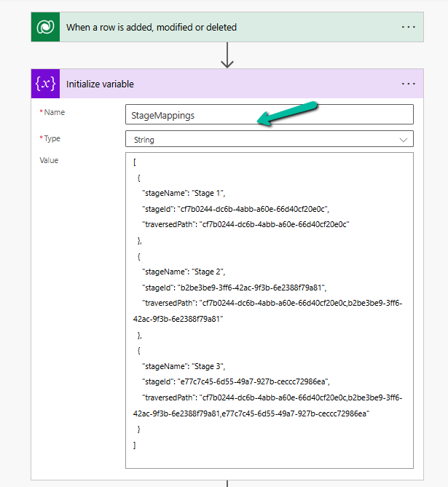Screen dimensions: 448x487
Task: Click the stageId cf7b0244 line under Stage 1
Action: click(236, 209)
